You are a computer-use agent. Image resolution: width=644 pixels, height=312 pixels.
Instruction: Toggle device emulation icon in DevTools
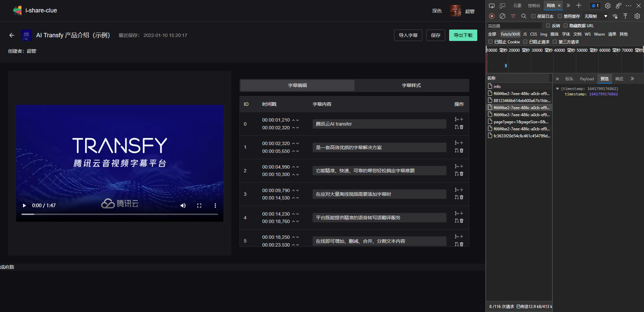[502, 6]
